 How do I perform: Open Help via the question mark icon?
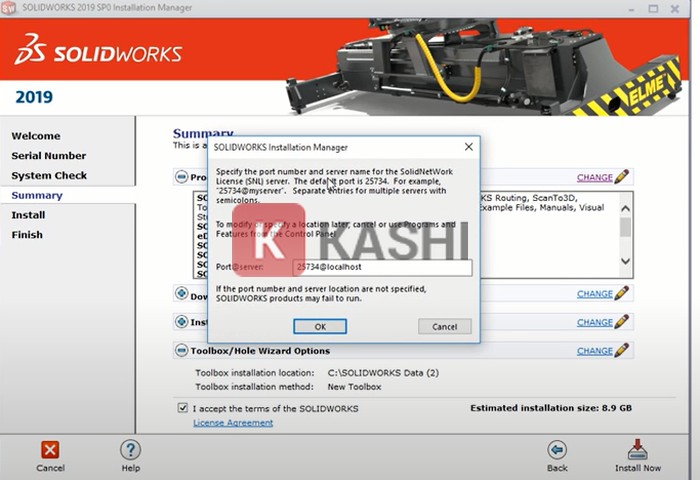click(130, 450)
